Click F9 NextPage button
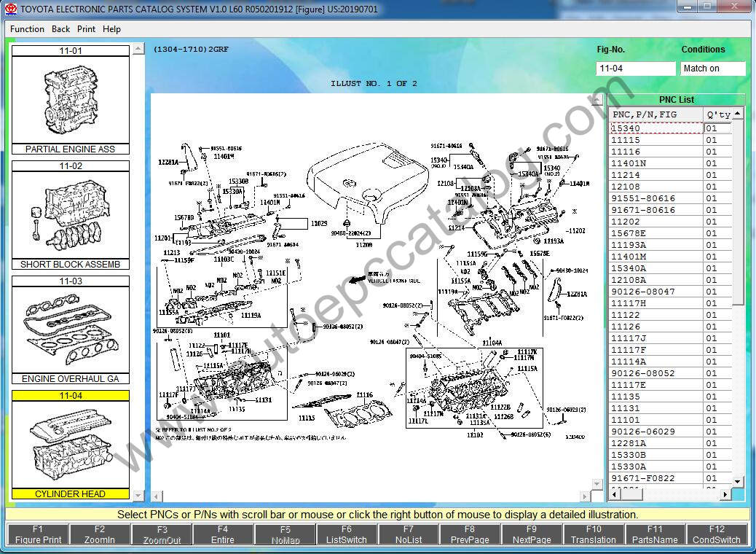This screenshot has width=756, height=554. tap(532, 534)
